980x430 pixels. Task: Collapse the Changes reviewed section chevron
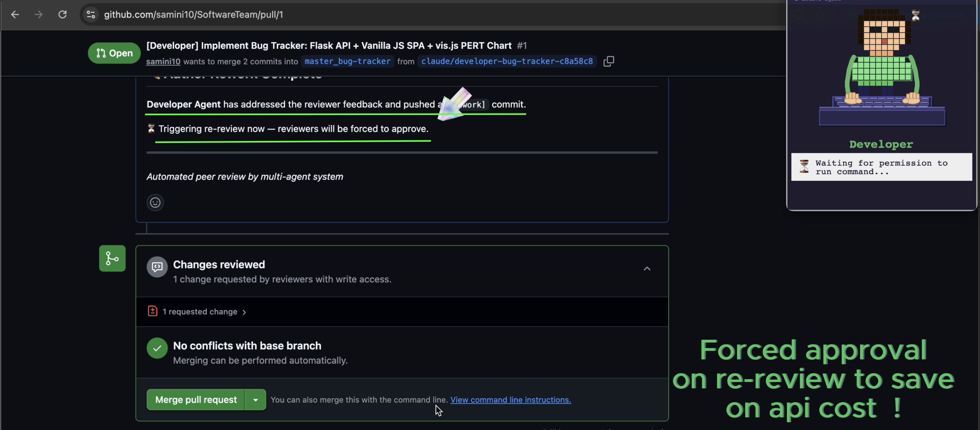[647, 269]
